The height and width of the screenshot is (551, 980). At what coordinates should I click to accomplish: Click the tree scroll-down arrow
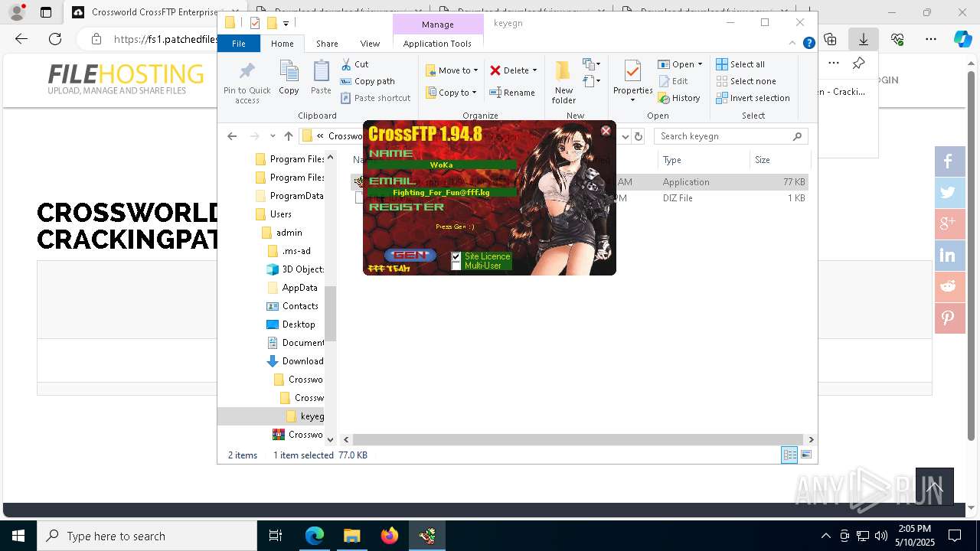coord(331,439)
